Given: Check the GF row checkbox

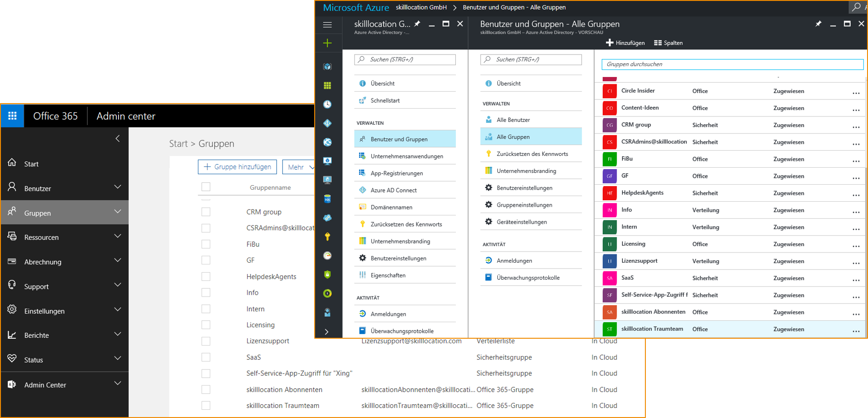Looking at the screenshot, I should click(206, 260).
